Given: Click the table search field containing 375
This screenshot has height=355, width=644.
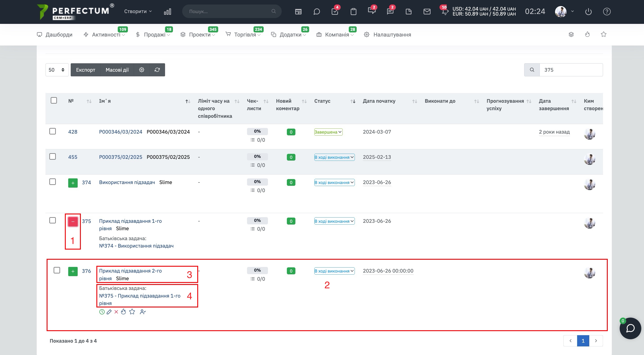Looking at the screenshot, I should coord(571,70).
